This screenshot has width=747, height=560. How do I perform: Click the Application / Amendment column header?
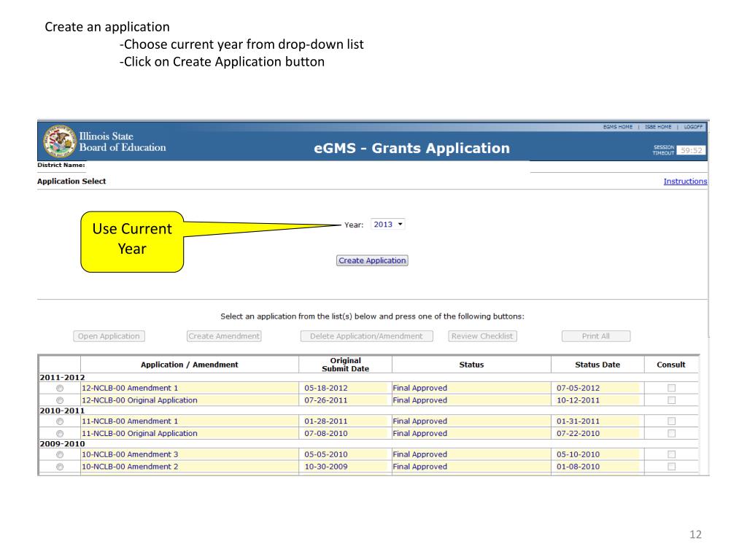point(189,365)
